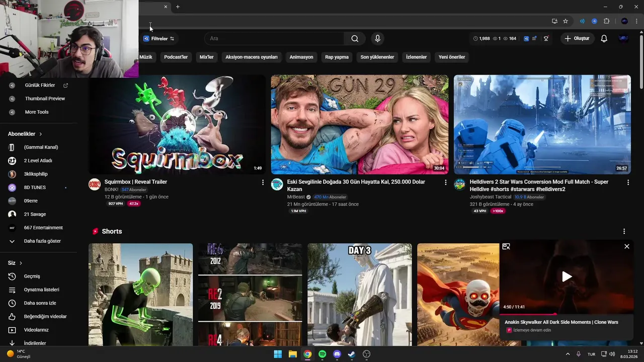Open options menu for the Helldivers 2 video
This screenshot has width=644, height=362.
pyautogui.click(x=628, y=183)
